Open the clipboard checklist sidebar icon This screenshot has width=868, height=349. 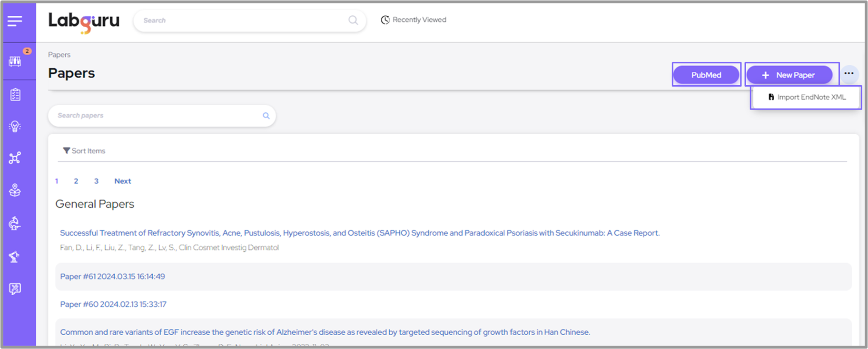pyautogui.click(x=15, y=95)
